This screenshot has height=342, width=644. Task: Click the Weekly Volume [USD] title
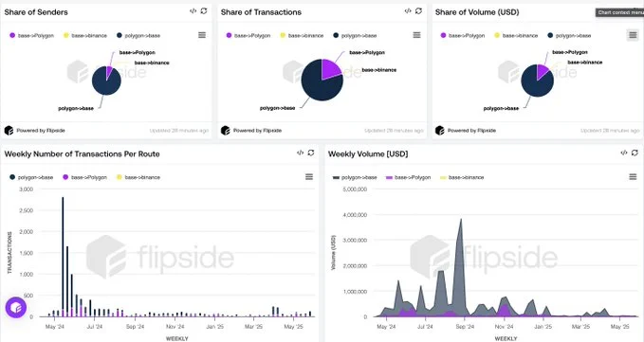click(x=368, y=154)
